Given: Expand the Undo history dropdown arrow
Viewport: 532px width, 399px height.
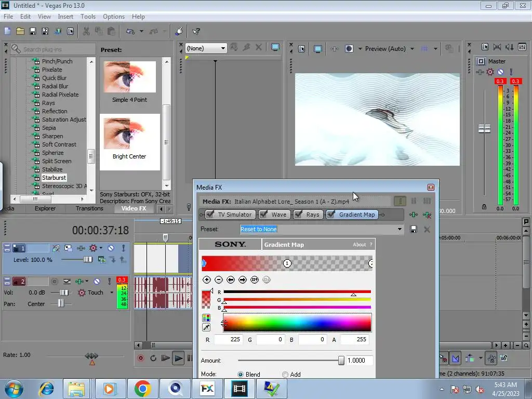Looking at the screenshot, I should [x=141, y=31].
